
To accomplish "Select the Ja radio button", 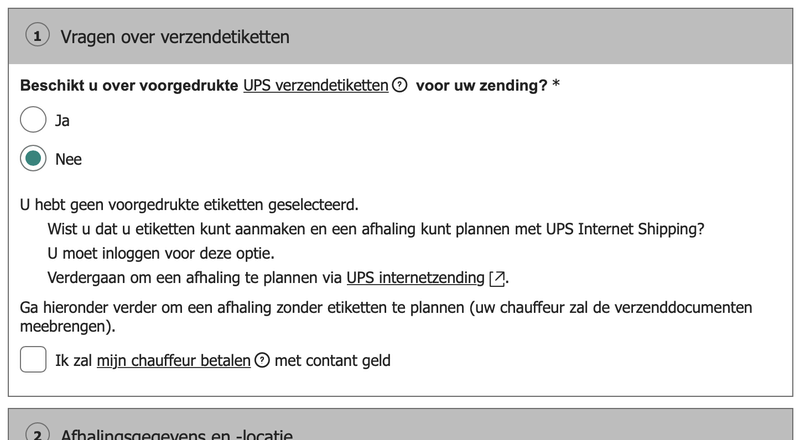I will tap(33, 120).
